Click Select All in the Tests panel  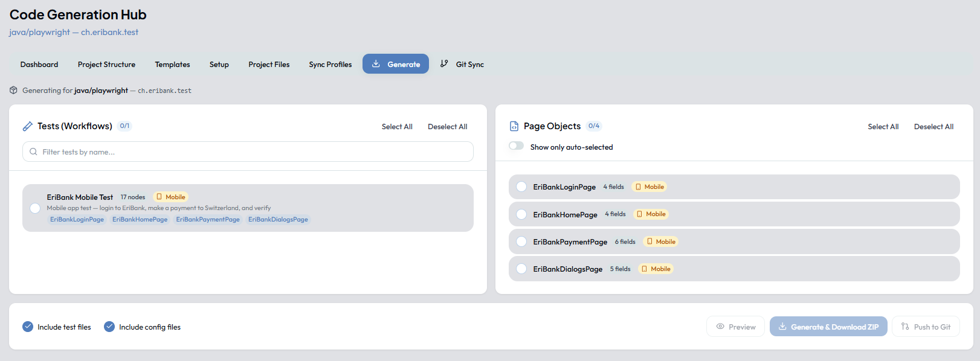tap(397, 127)
